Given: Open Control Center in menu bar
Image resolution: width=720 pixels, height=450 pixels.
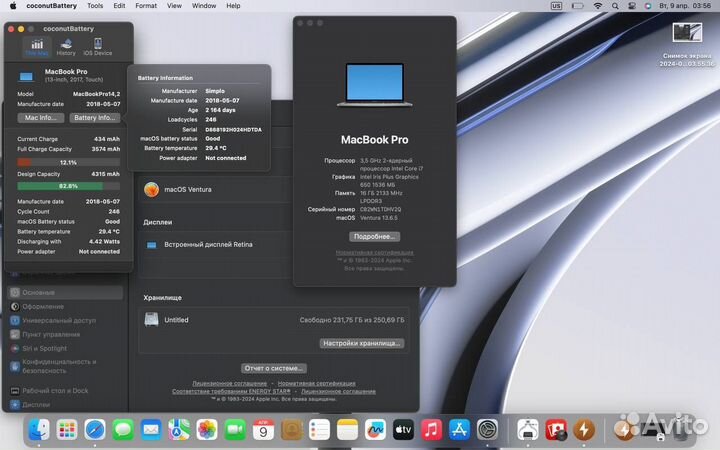Looking at the screenshot, I should point(632,6).
